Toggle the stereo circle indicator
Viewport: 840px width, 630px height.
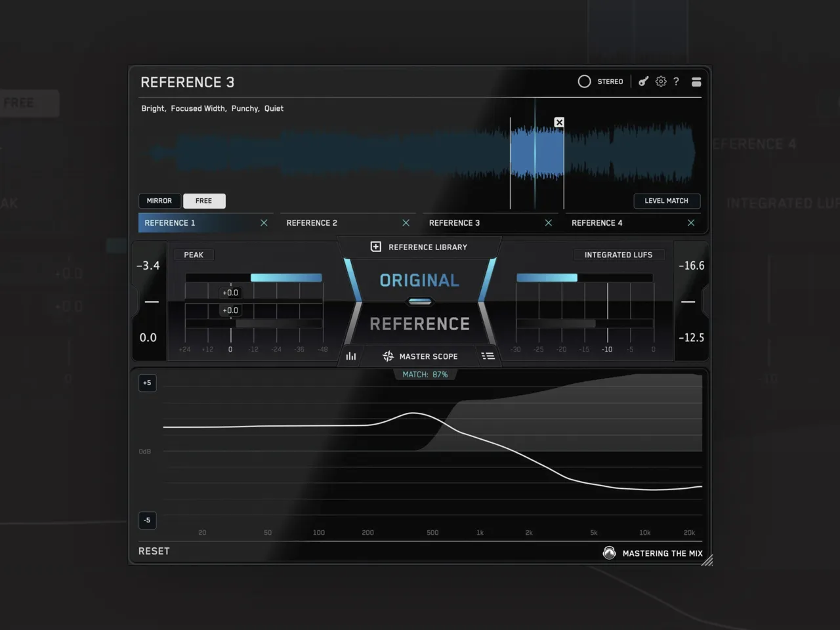[584, 81]
